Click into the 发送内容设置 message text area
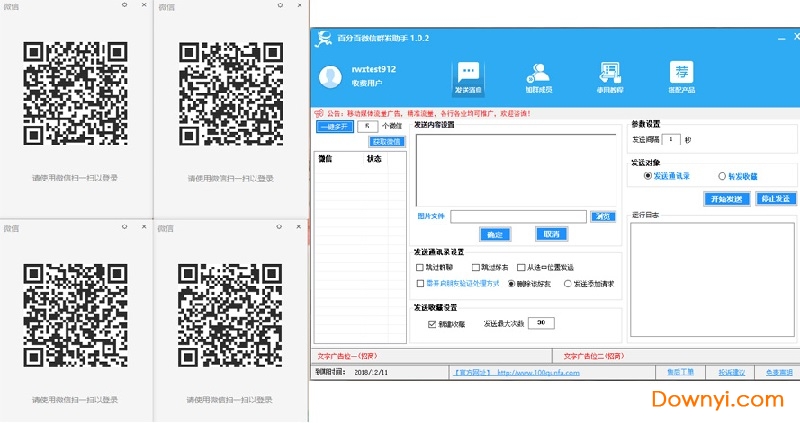Screen dimensions: 800x423 [x=516, y=170]
